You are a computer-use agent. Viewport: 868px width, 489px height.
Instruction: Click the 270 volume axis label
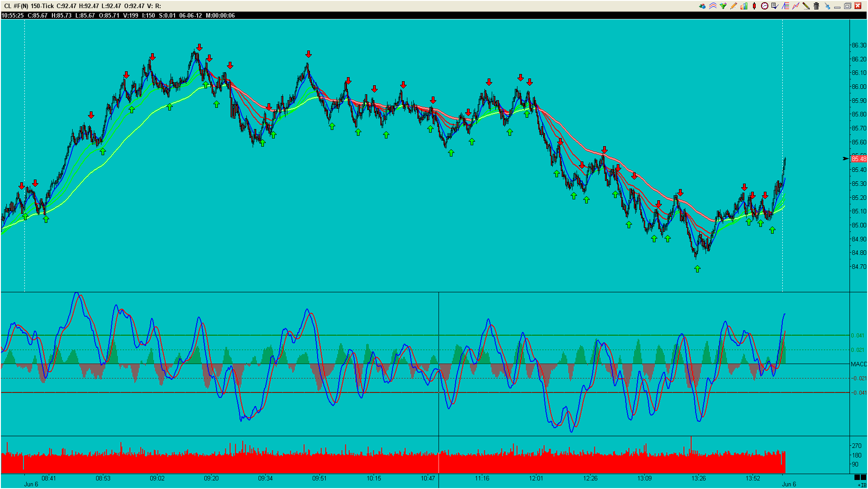856,446
